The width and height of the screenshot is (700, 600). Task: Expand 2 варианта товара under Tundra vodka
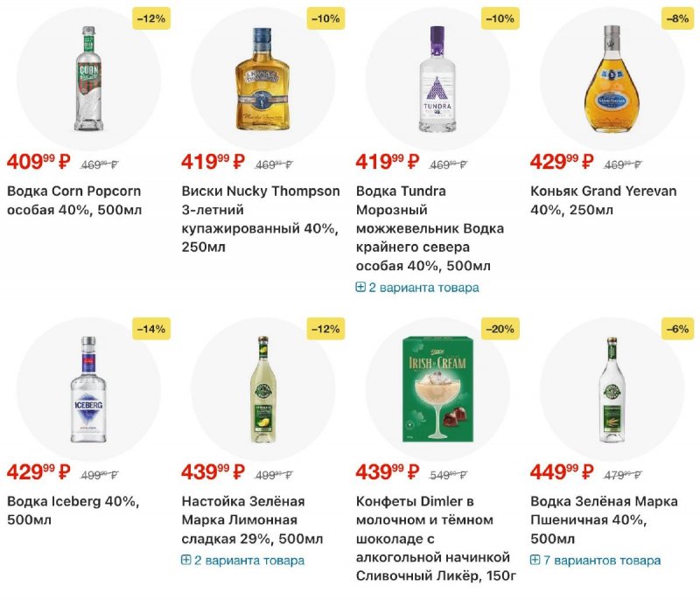pyautogui.click(x=417, y=287)
